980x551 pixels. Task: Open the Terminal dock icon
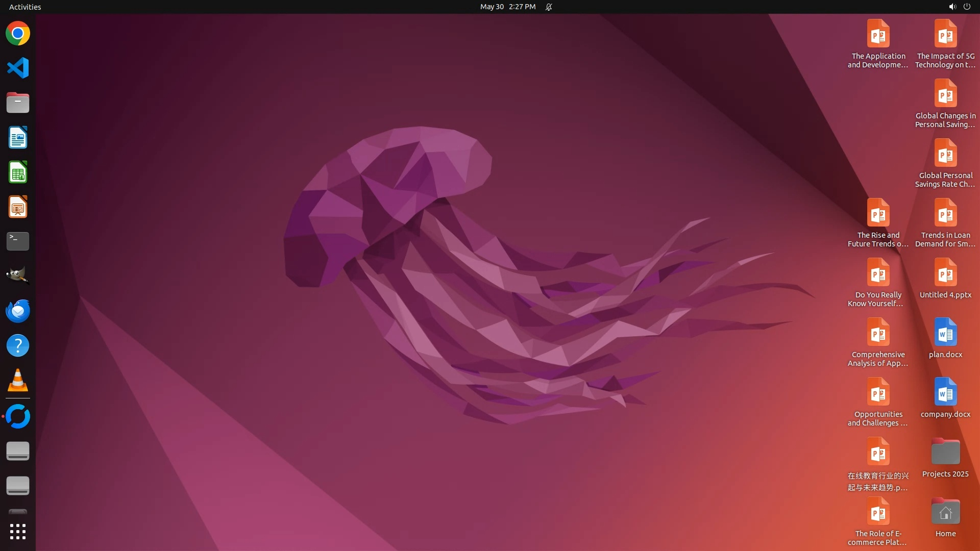click(18, 241)
